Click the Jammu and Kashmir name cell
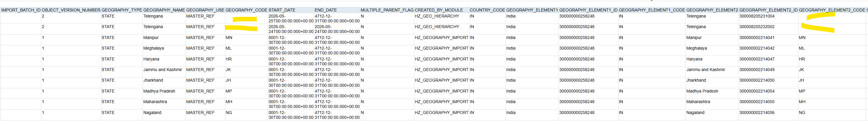The image size is (868, 124). tap(164, 72)
